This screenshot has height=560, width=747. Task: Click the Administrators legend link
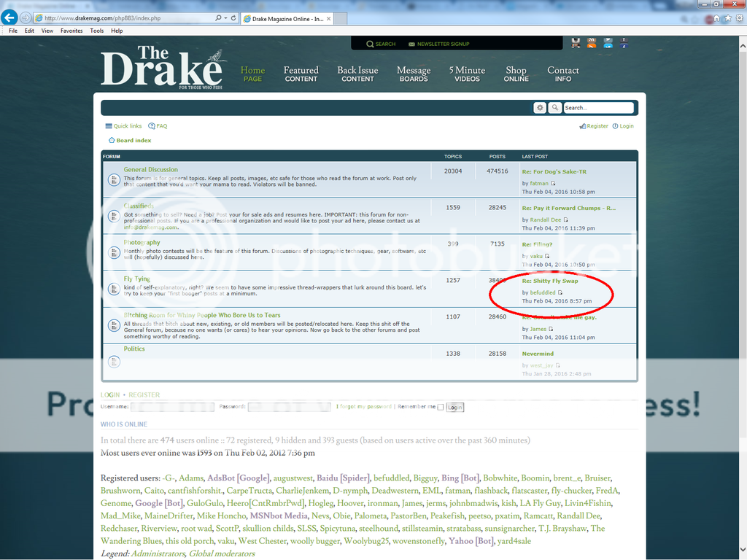[158, 554]
